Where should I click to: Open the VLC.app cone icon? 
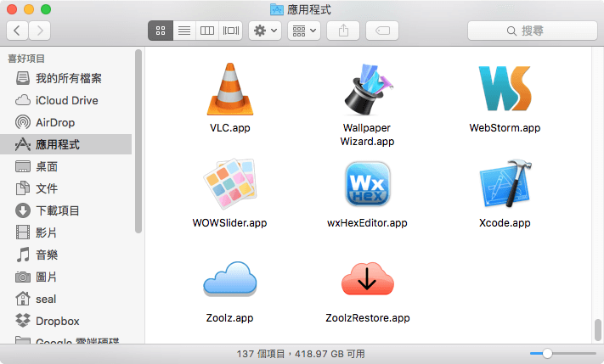pos(230,89)
